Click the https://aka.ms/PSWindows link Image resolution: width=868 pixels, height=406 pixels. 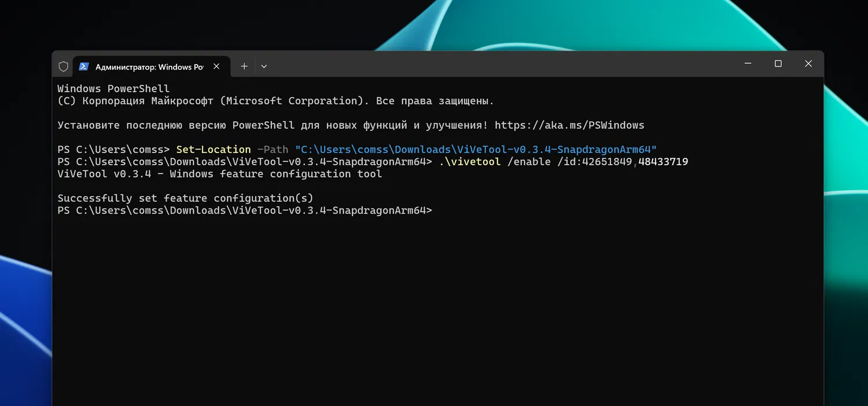569,125
